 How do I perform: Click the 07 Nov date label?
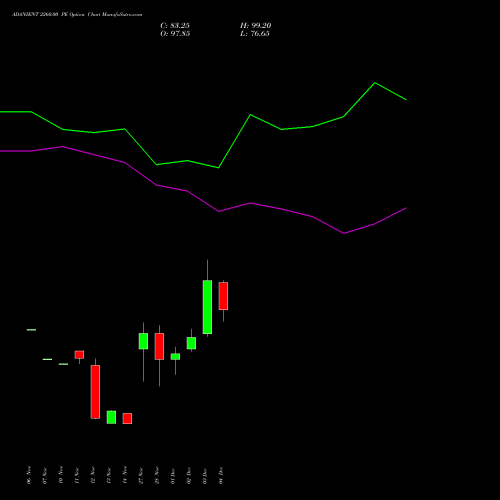click(45, 476)
